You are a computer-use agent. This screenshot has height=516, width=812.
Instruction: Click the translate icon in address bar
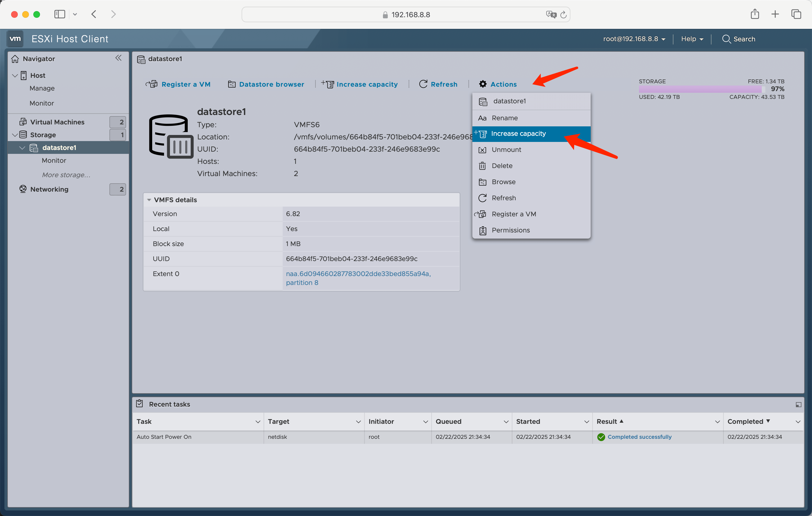551,14
